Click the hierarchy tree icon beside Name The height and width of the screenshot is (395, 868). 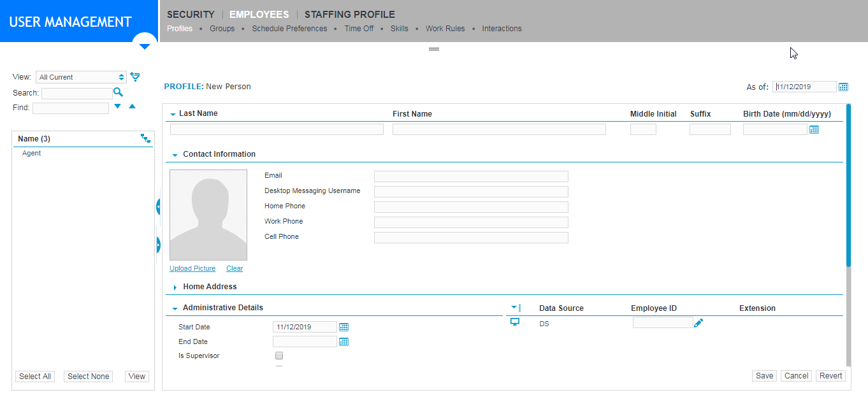tap(145, 138)
